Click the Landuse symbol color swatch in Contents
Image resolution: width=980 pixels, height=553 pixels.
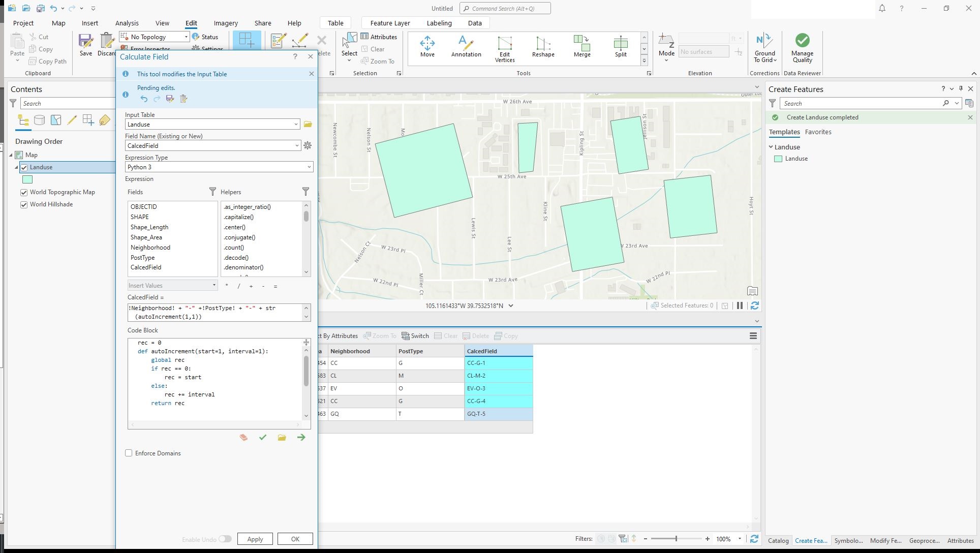tap(27, 179)
